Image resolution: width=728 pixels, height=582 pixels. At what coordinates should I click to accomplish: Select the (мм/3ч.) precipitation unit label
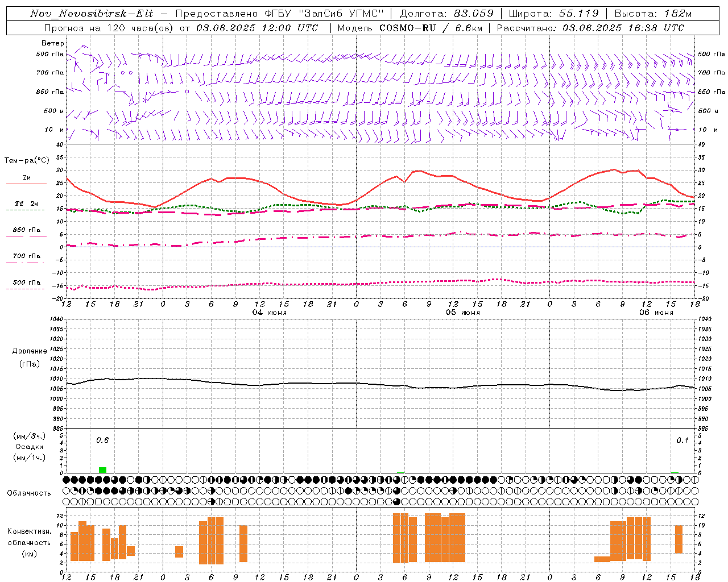pyautogui.click(x=30, y=436)
